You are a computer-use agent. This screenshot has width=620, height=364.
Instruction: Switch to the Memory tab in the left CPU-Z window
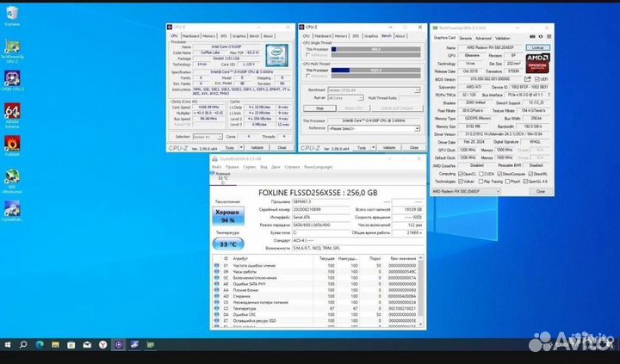[208, 36]
